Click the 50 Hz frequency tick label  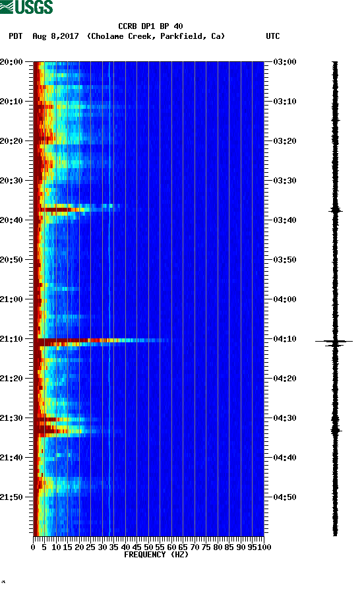pos(148,547)
